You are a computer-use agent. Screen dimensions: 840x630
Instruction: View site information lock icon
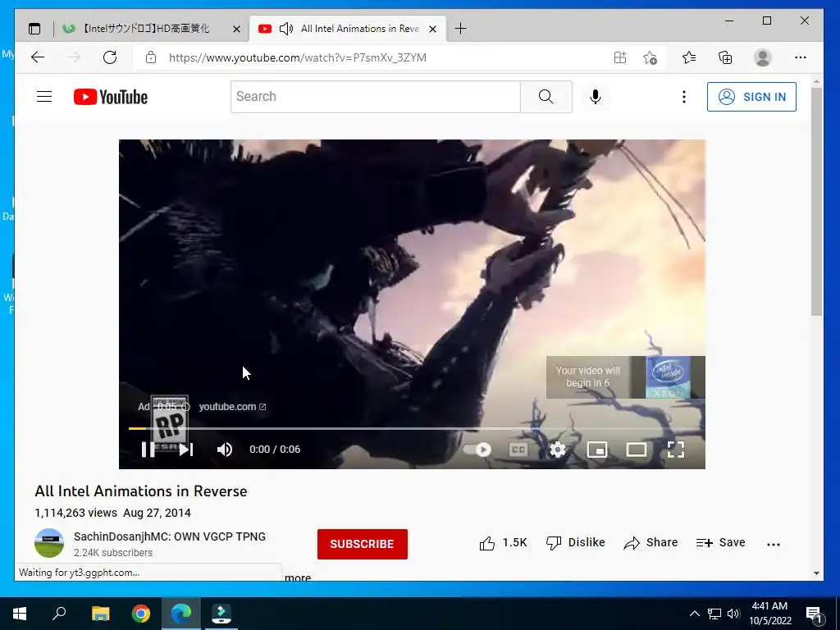pyautogui.click(x=151, y=57)
